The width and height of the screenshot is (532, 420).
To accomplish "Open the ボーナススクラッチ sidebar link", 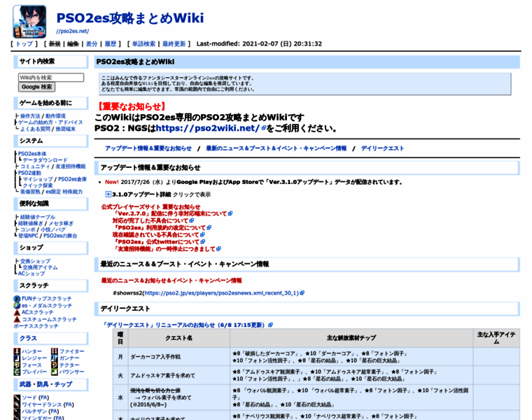I will (x=36, y=326).
